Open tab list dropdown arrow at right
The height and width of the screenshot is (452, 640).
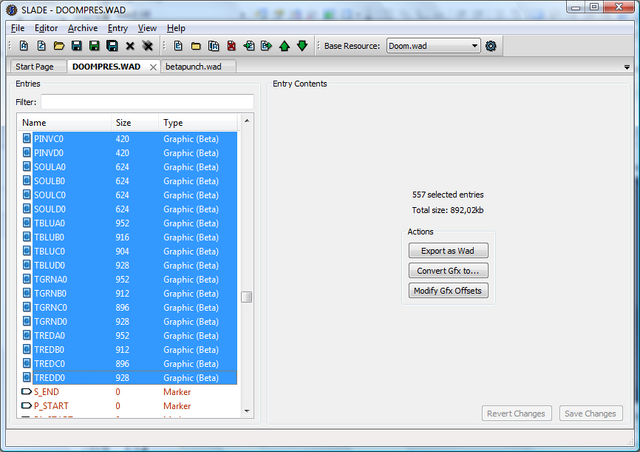click(627, 67)
